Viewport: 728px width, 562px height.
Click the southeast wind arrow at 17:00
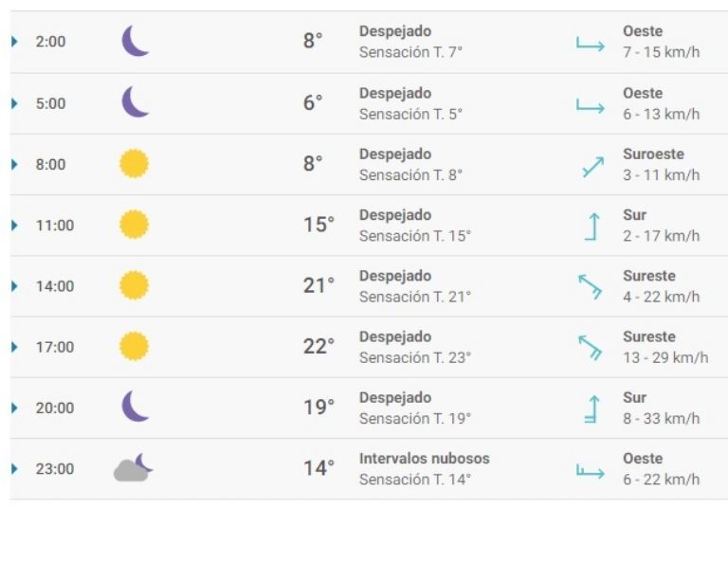[591, 348]
